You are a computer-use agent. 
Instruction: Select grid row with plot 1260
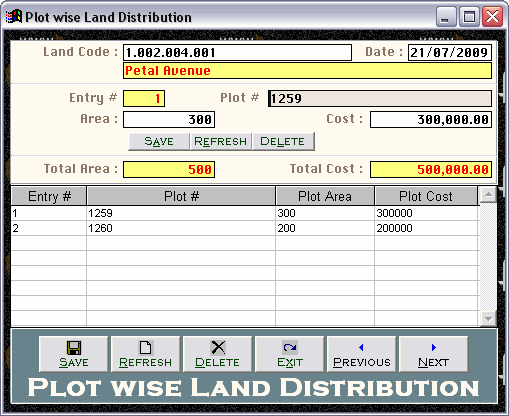click(x=245, y=228)
